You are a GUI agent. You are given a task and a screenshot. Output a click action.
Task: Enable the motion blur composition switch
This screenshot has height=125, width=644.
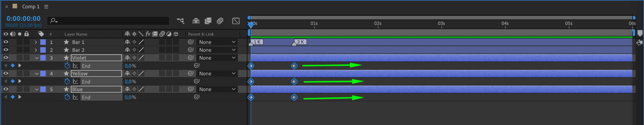pyautogui.click(x=220, y=21)
